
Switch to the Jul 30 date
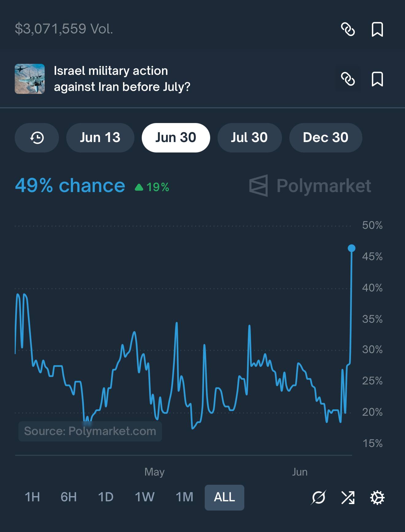click(249, 138)
